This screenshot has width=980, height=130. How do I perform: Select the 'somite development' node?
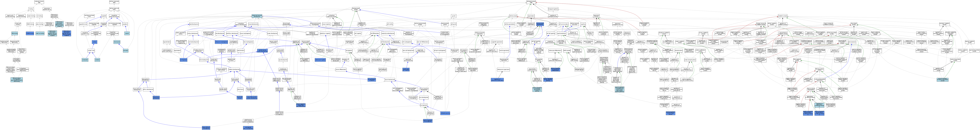coord(194,42)
